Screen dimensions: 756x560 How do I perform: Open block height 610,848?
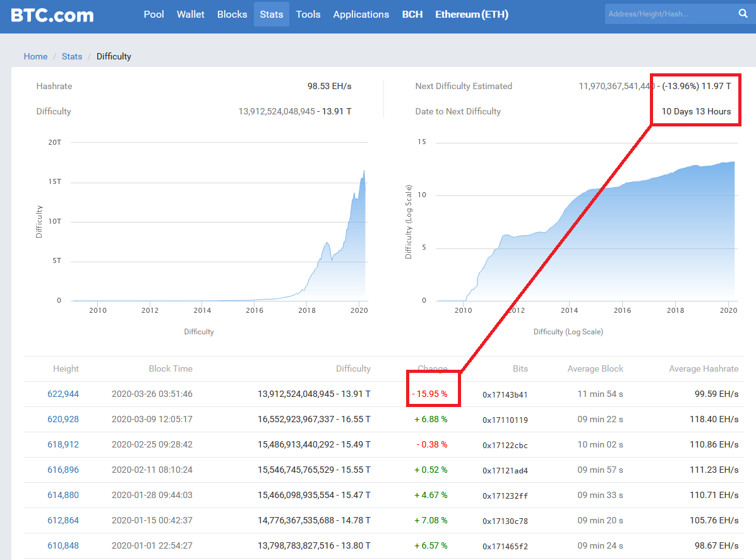(63, 545)
